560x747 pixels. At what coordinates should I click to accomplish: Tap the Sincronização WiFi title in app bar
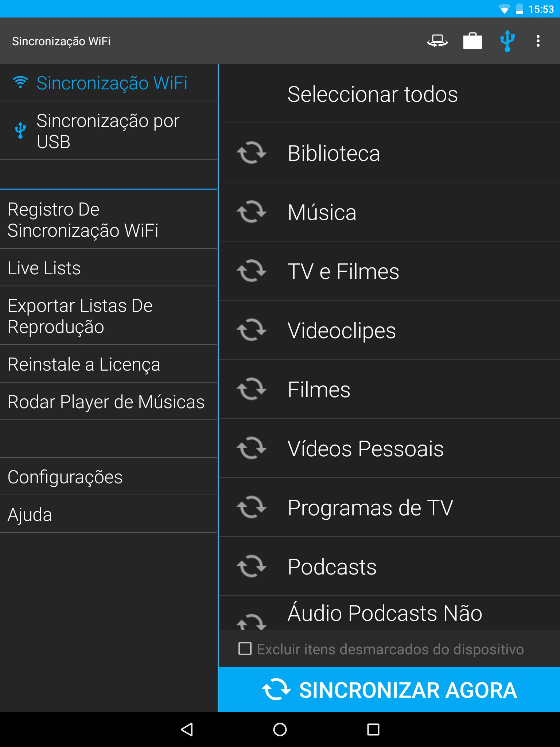(x=61, y=41)
